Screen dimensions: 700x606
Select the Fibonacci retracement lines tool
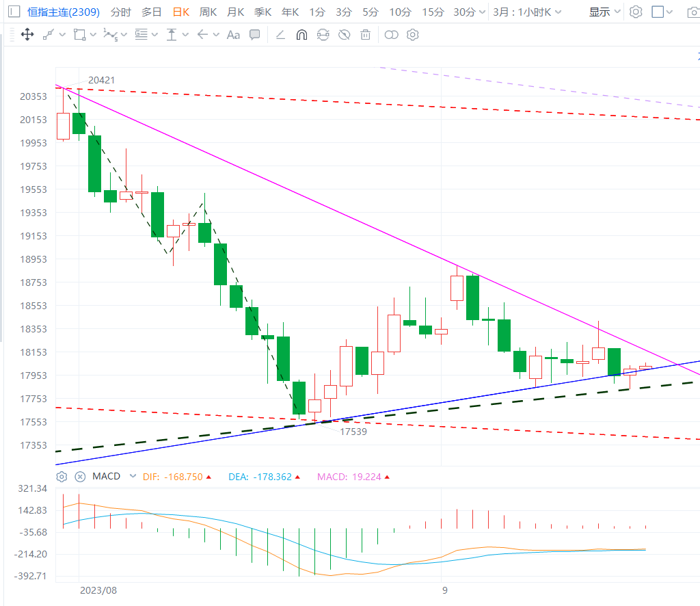tap(141, 34)
